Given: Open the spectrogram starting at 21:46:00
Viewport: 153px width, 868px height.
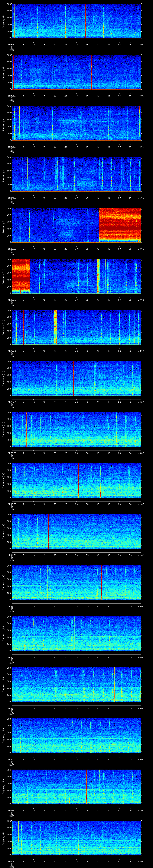Looking at the screenshot, I should coord(76,787).
